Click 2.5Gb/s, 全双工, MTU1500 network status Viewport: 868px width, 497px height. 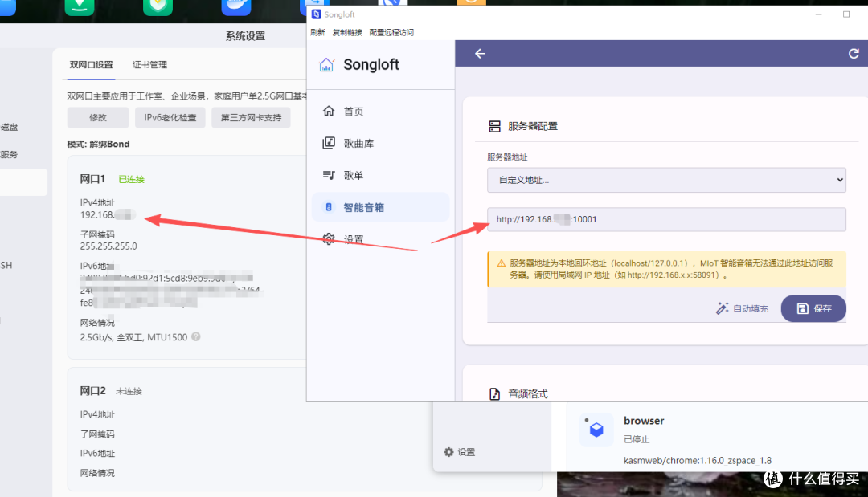(x=133, y=337)
